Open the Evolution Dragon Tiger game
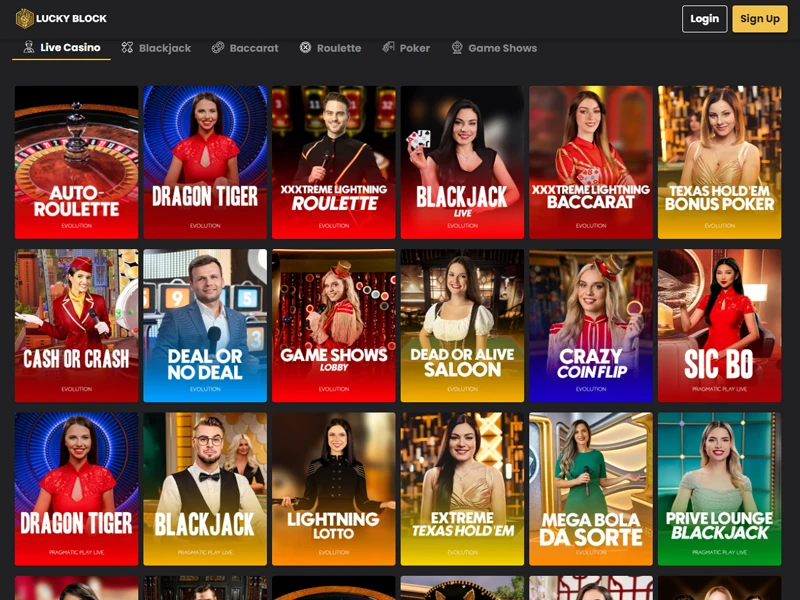Screen dimensions: 800x600 point(205,162)
